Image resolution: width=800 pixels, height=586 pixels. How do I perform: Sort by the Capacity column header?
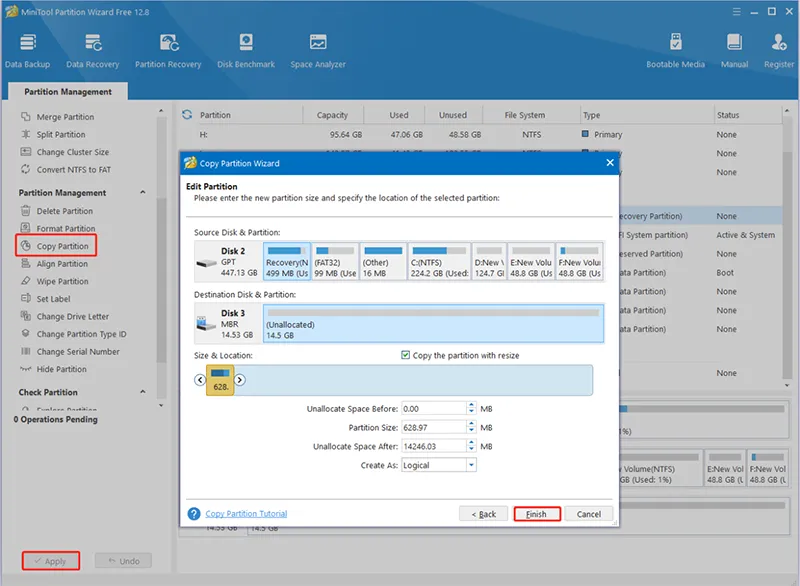pyautogui.click(x=332, y=115)
